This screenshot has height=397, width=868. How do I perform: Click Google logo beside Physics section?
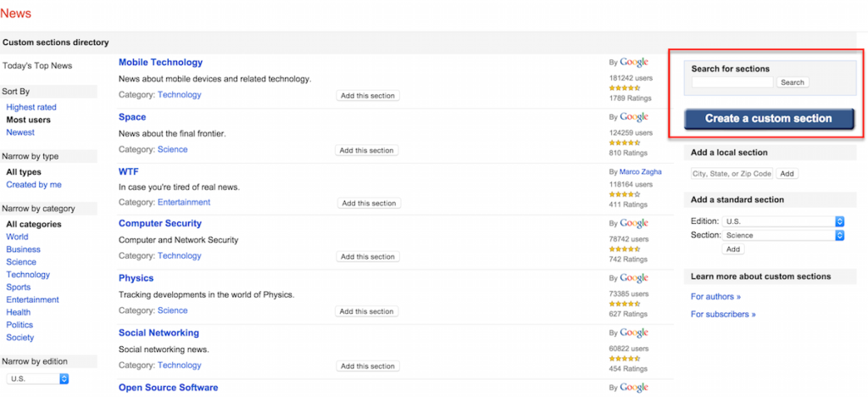[x=634, y=278]
